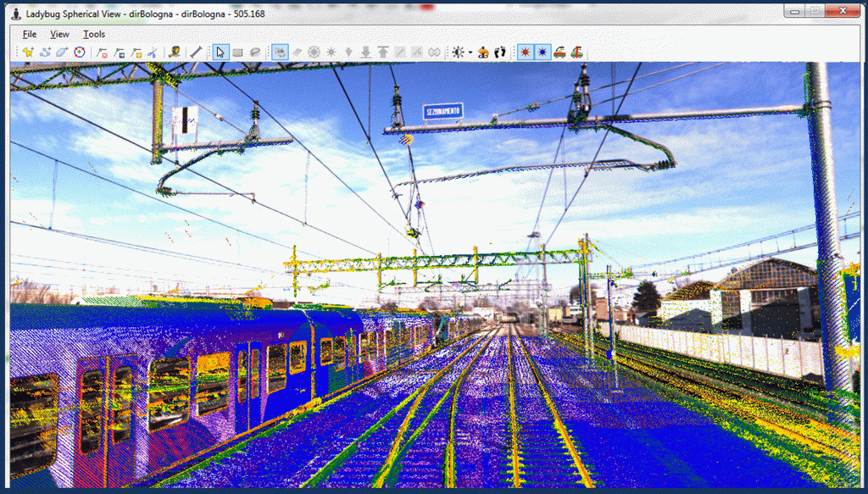
Task: Click the binoculars icon in toolbar
Action: click(x=434, y=53)
